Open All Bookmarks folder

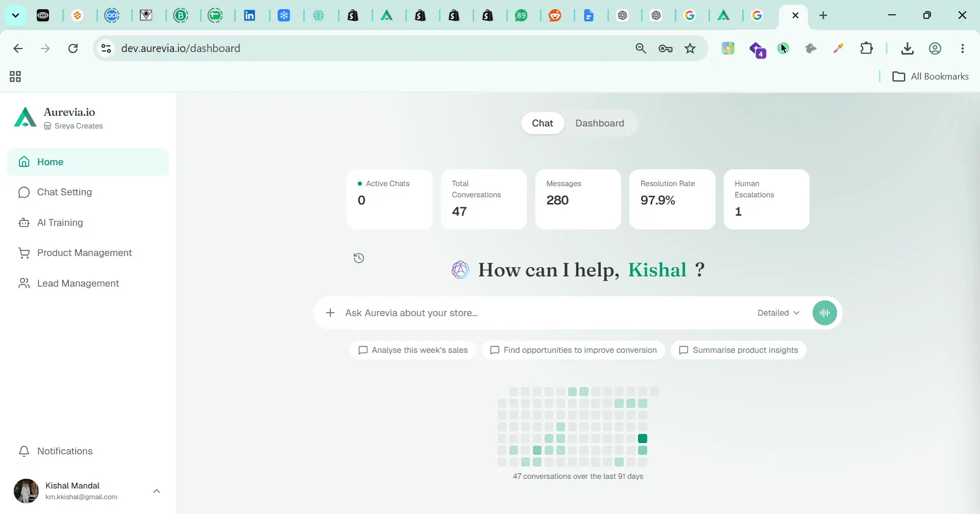pyautogui.click(x=930, y=76)
